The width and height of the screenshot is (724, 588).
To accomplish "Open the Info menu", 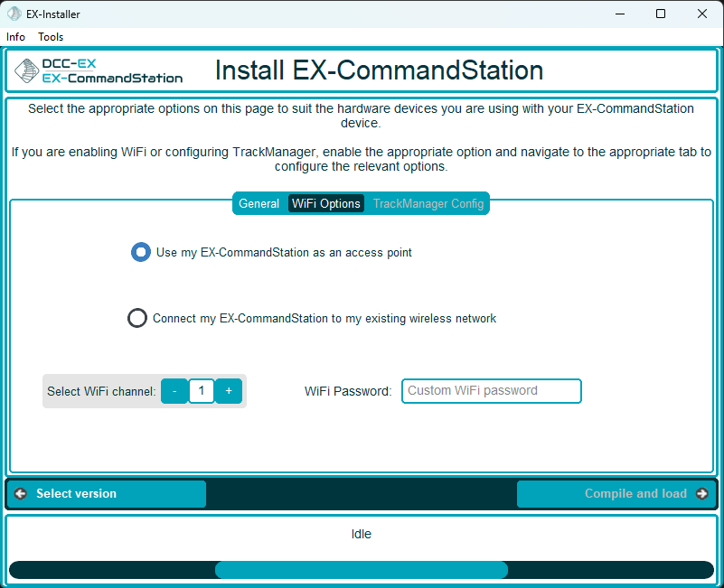I will point(15,37).
